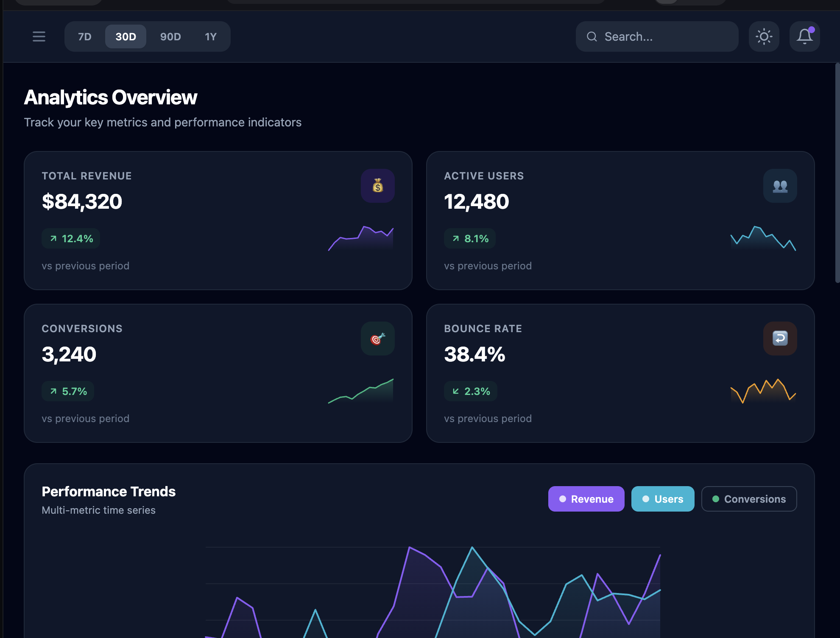Switch to the 90D time range

[170, 36]
